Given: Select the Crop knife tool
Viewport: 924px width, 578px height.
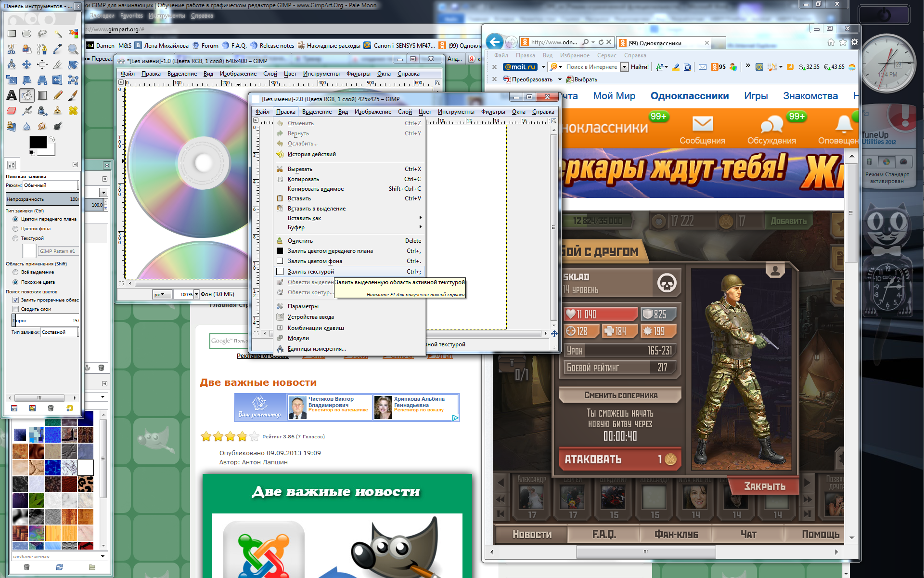Looking at the screenshot, I should coord(58,65).
